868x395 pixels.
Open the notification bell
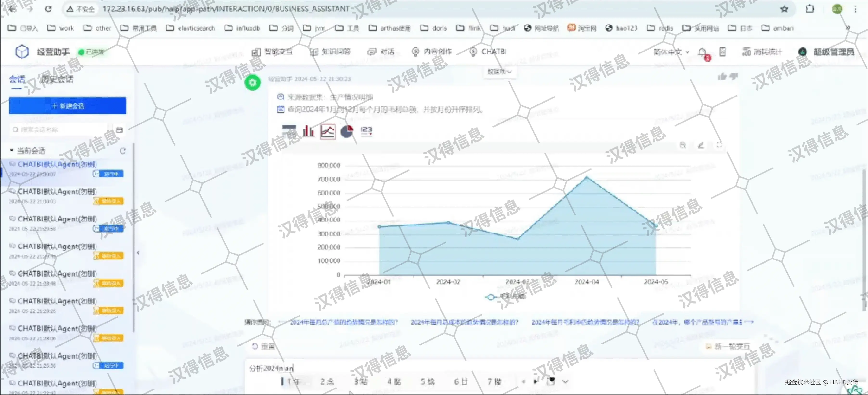[x=702, y=52]
